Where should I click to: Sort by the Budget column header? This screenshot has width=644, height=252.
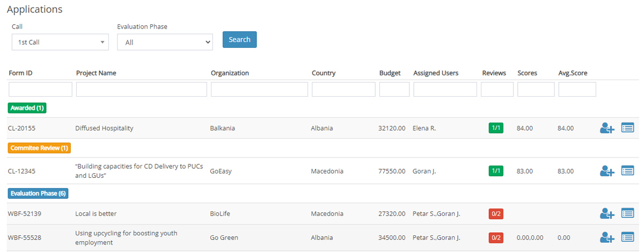point(390,73)
